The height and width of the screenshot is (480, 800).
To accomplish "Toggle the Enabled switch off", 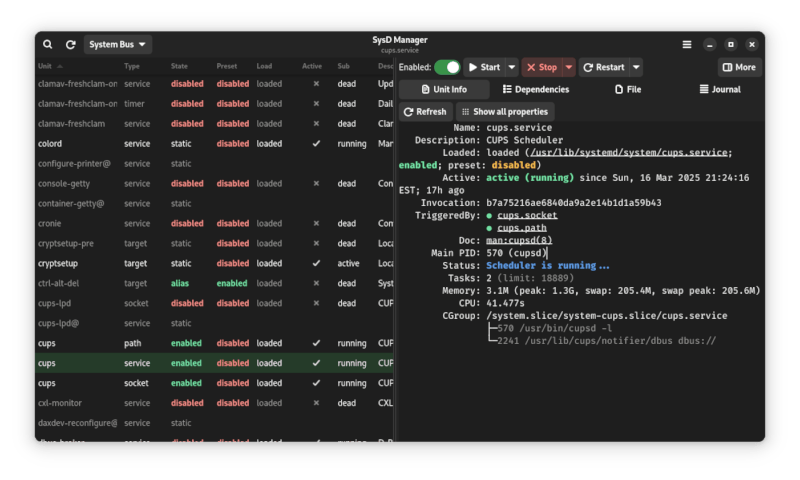I will 447,68.
